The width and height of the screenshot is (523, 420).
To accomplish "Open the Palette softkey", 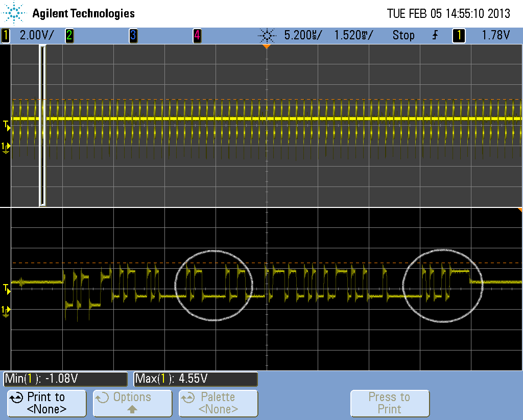I will pos(219,403).
